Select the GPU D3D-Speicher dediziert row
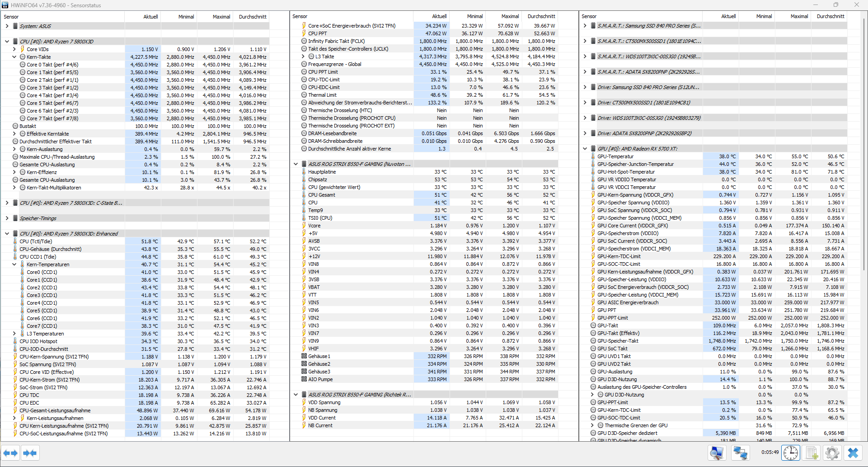Viewport: 868px width, 467px height. [x=713, y=433]
